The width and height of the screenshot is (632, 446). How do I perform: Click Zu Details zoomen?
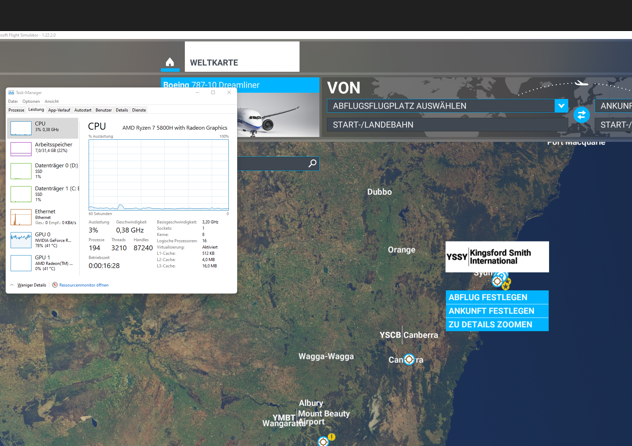pos(496,325)
